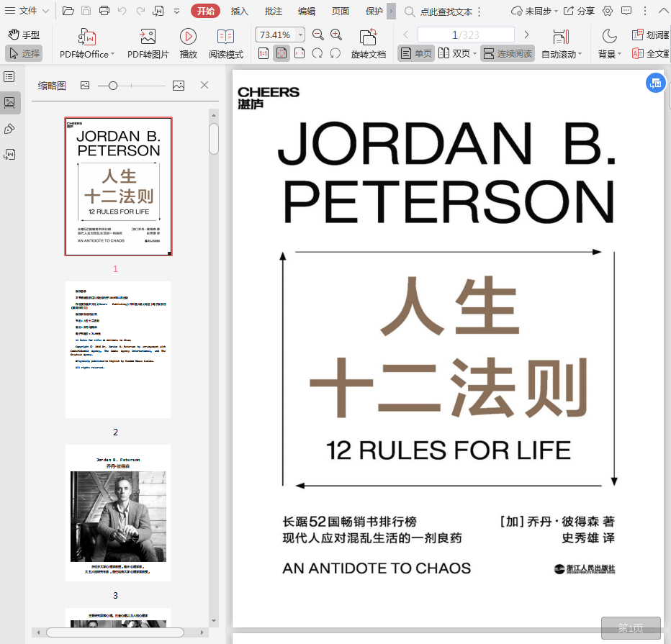Toggle 单页 single page view
671x644 pixels.
coord(416,53)
